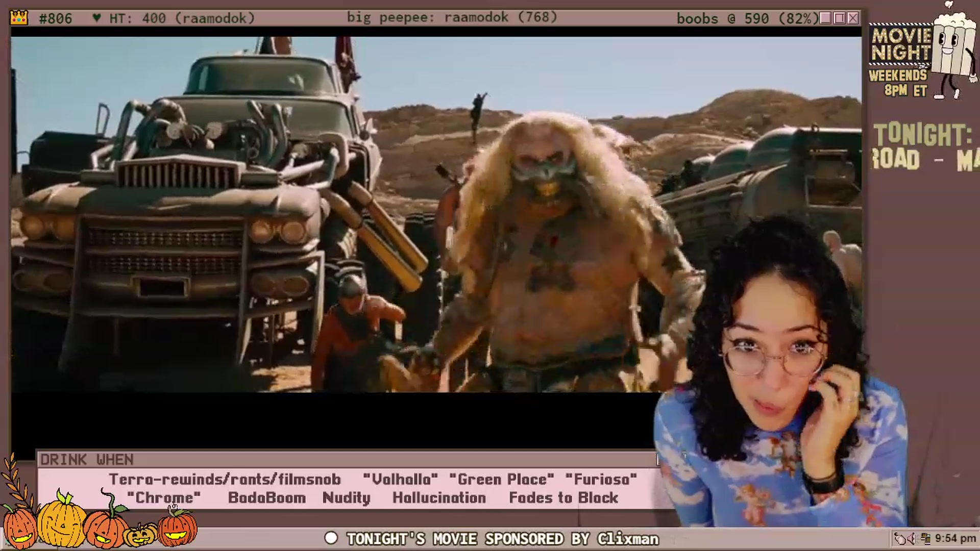Image resolution: width=980 pixels, height=551 pixels.
Task: Click 'big peepee: raamodok (768)' text
Action: [452, 18]
